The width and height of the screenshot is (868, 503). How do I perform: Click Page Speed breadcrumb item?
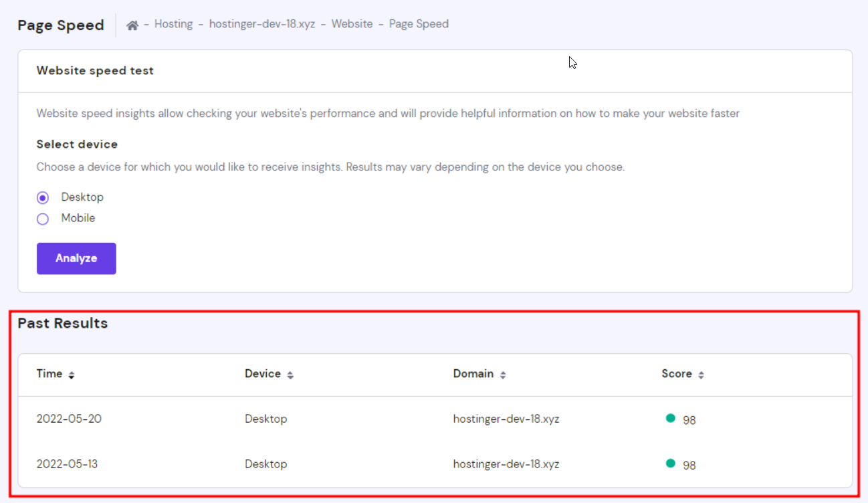pyautogui.click(x=419, y=24)
